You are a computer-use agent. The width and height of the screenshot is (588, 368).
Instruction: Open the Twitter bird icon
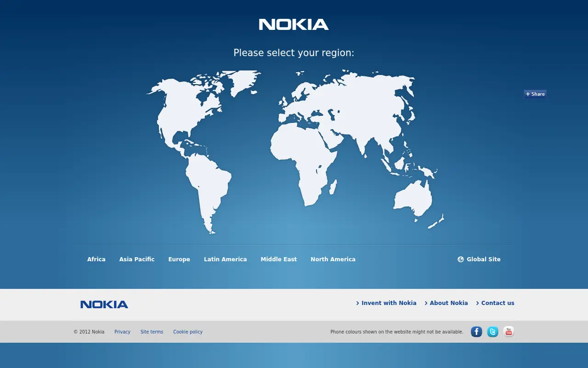click(x=492, y=332)
